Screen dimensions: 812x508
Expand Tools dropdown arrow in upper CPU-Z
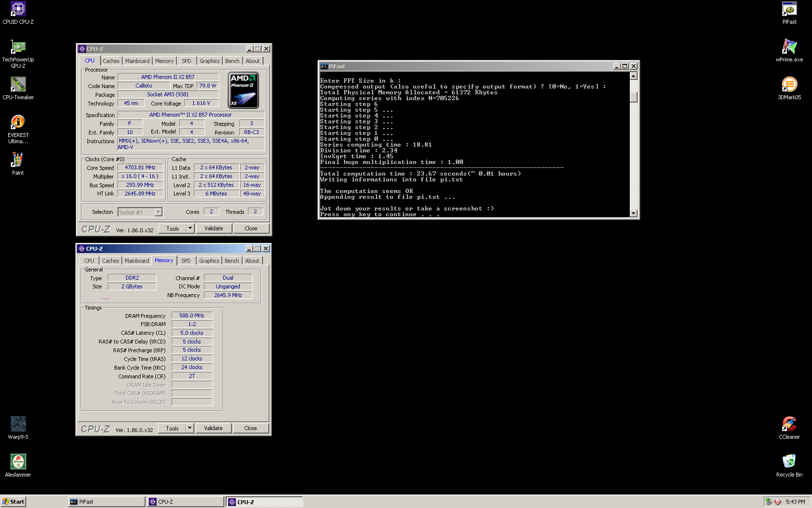click(190, 228)
